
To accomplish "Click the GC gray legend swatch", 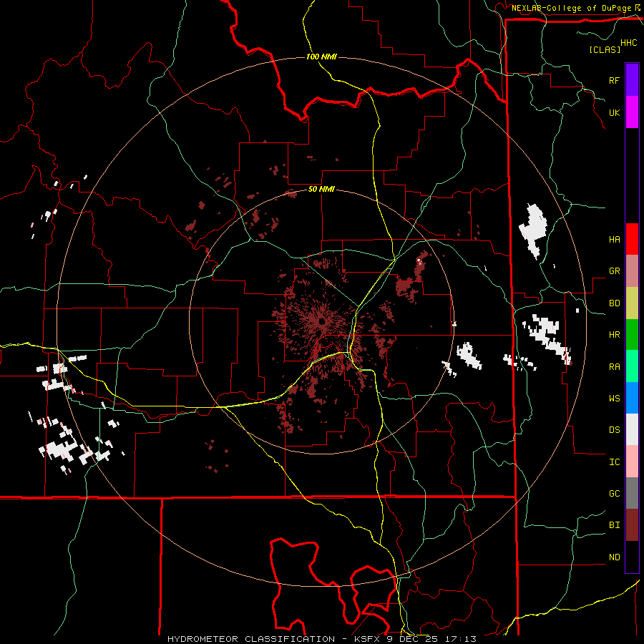I will point(632,493).
